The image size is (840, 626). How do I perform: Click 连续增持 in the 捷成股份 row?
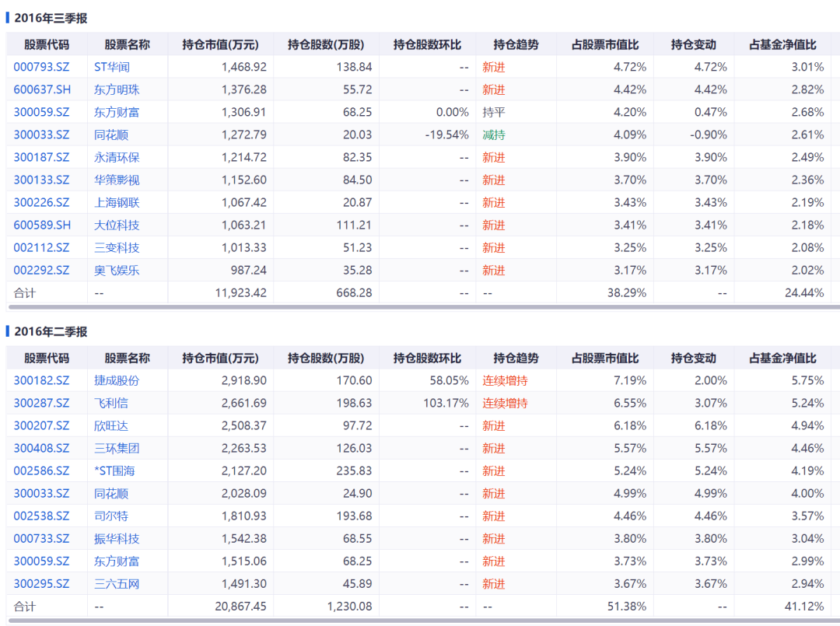(506, 380)
